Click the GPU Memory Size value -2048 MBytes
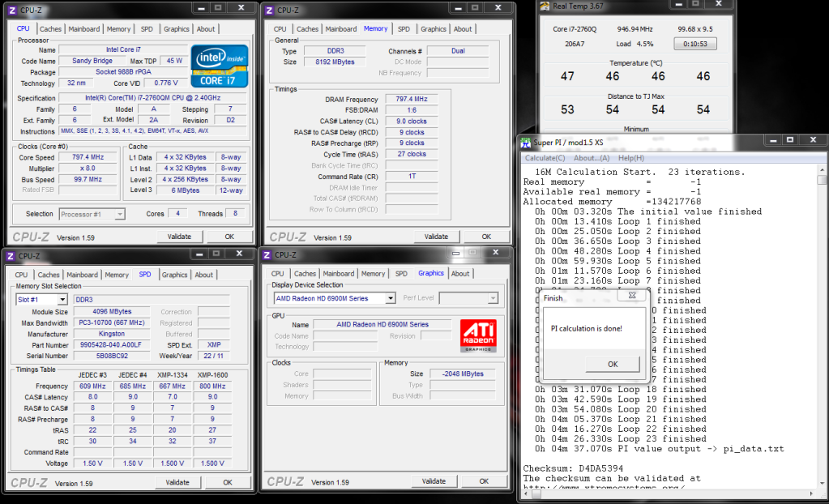Viewport: 829px width, 504px height. coord(463,374)
